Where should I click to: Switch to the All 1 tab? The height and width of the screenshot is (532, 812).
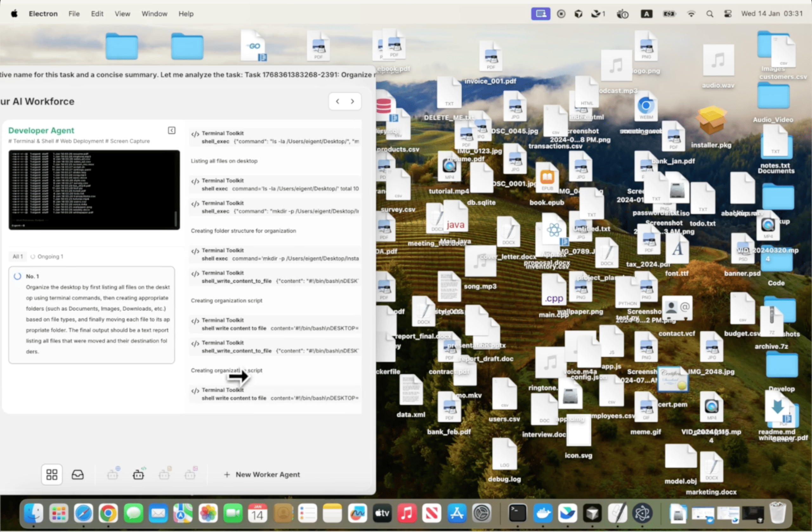(x=18, y=256)
